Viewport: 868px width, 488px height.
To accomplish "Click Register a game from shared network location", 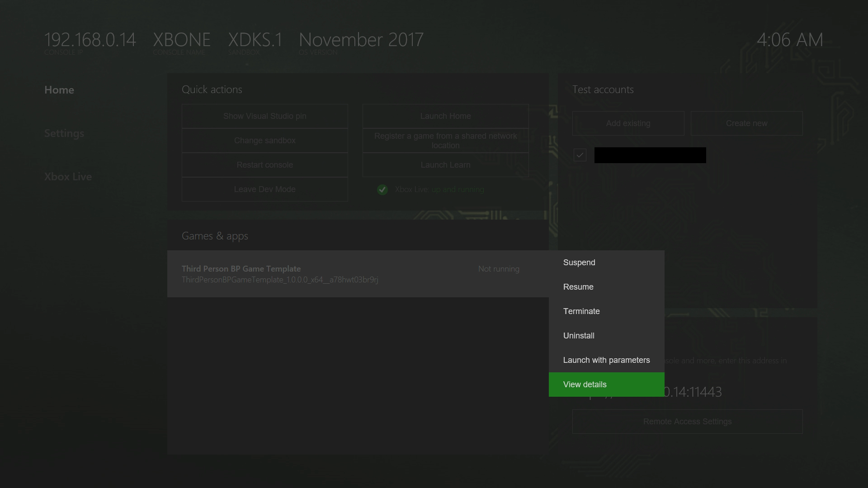I will tap(446, 141).
